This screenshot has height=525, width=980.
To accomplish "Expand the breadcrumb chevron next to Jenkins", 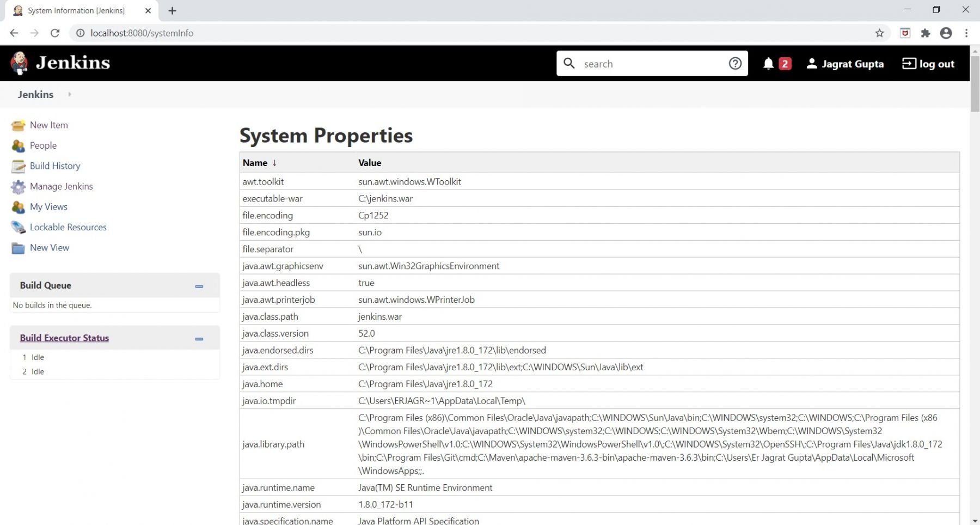I will pos(69,94).
